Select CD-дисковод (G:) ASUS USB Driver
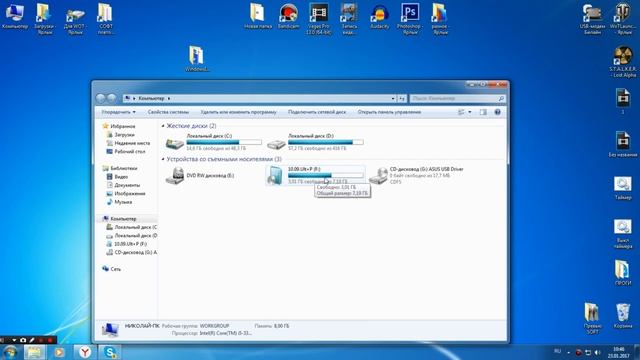Image resolution: width=640 pixels, height=360 pixels. [416, 176]
